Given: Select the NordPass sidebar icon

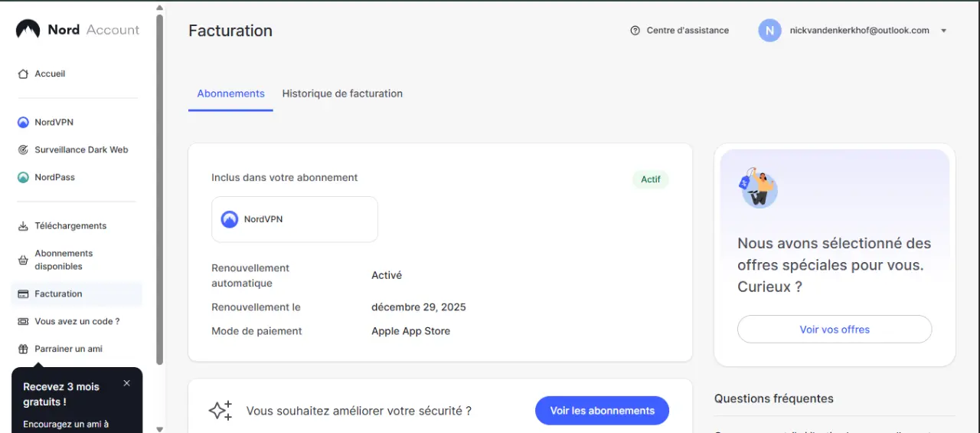Looking at the screenshot, I should click(x=23, y=178).
